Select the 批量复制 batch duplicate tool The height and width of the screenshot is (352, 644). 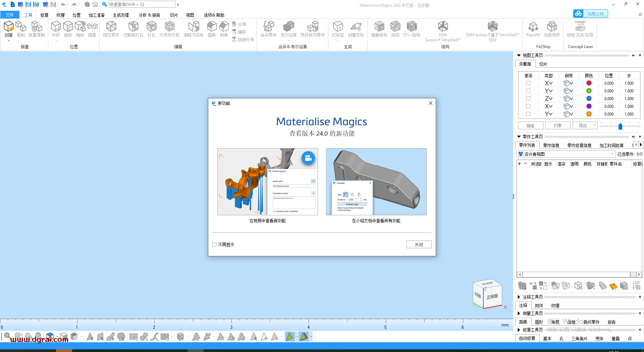[37, 29]
